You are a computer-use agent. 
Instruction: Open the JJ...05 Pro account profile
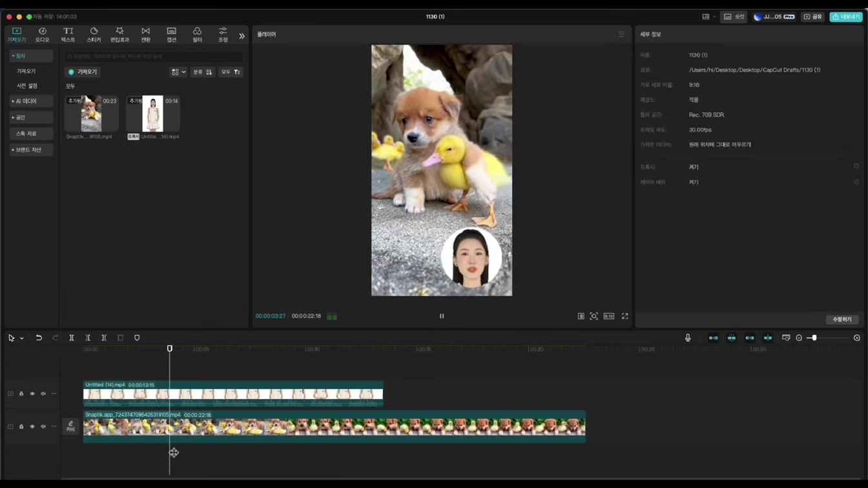point(774,17)
